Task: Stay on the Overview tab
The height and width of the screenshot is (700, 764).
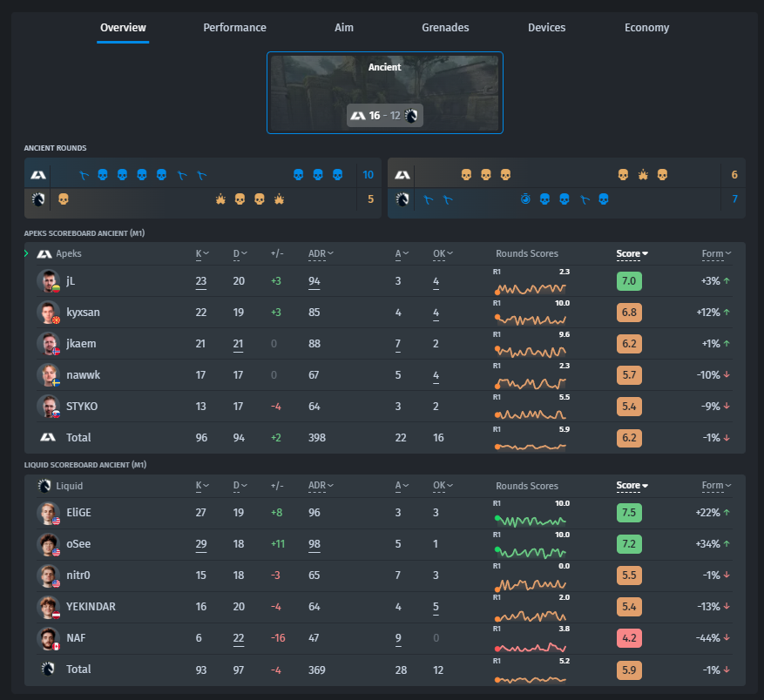Action: (x=123, y=28)
